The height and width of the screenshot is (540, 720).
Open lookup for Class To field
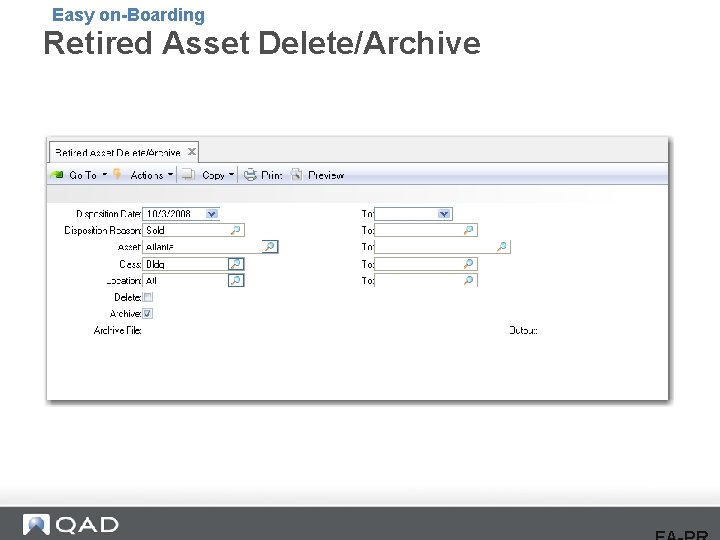tap(468, 264)
